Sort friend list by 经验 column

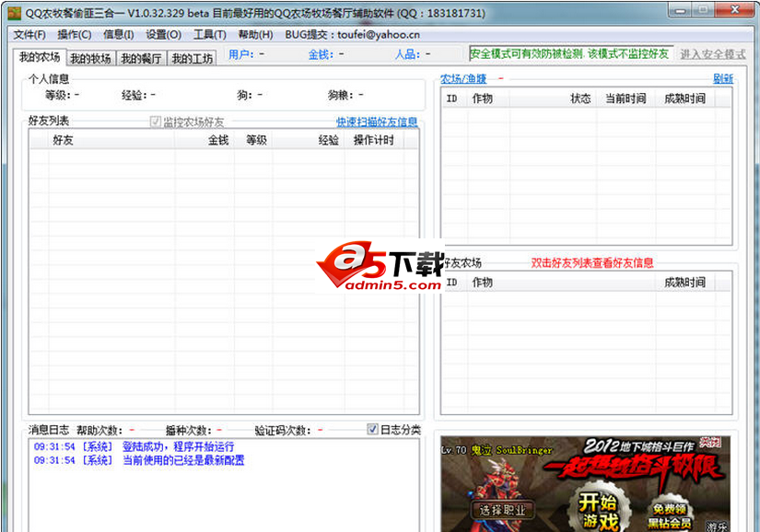pyautogui.click(x=309, y=140)
